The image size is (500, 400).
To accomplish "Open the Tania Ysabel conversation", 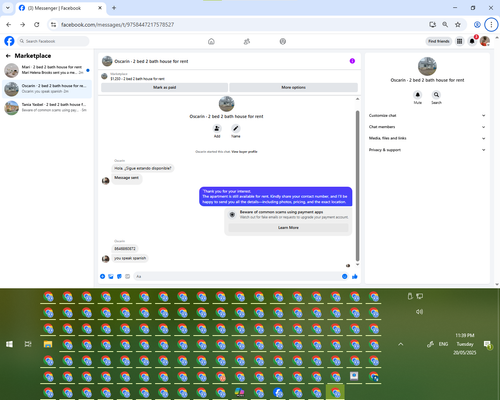I will [x=47, y=107].
